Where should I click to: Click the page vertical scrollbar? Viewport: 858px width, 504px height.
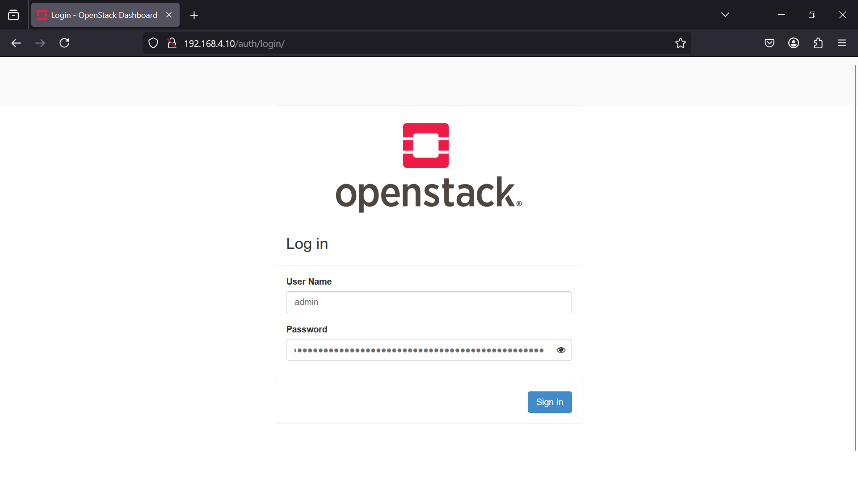pos(855,257)
